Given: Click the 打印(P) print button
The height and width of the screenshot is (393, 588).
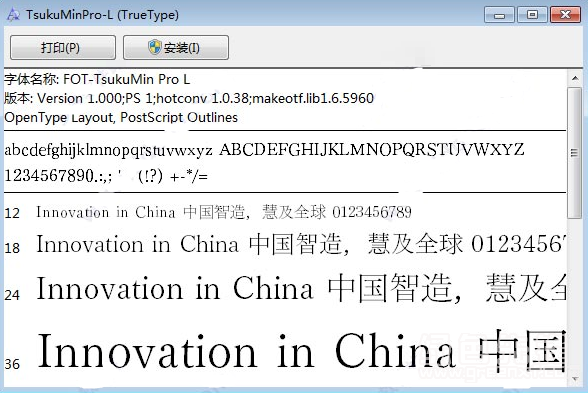Looking at the screenshot, I should (x=63, y=48).
